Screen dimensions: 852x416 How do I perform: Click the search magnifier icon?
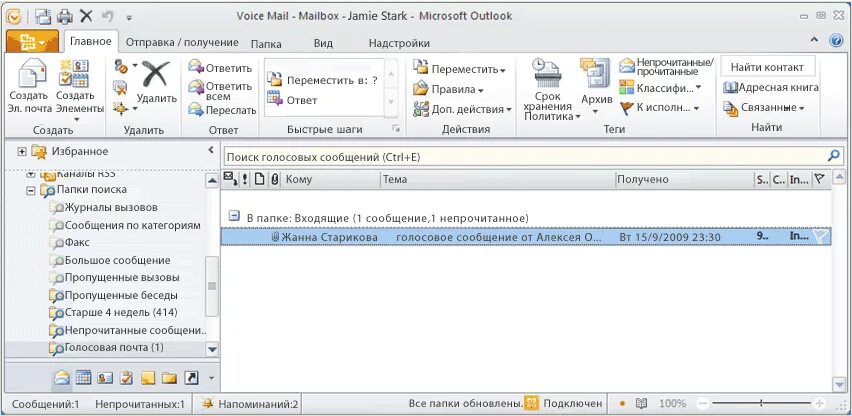(x=834, y=156)
